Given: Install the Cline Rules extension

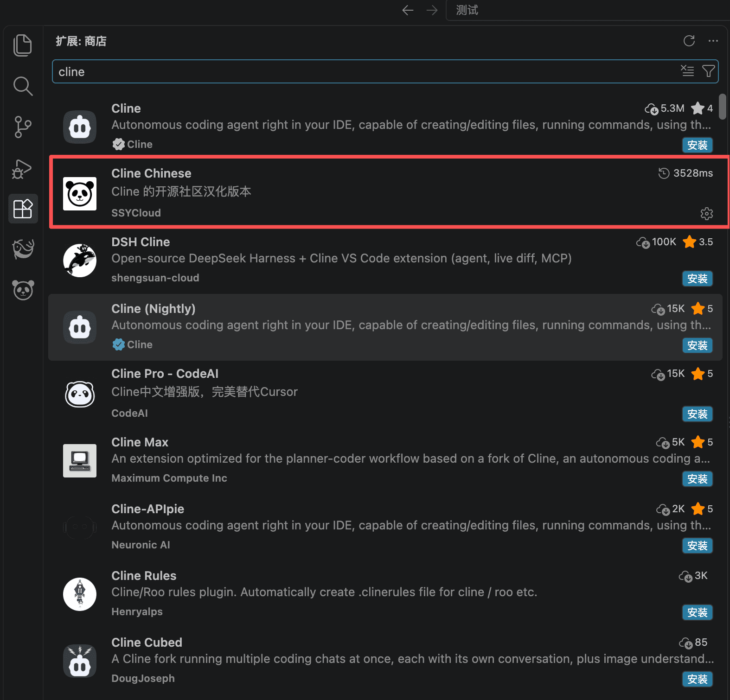Looking at the screenshot, I should coord(698,612).
